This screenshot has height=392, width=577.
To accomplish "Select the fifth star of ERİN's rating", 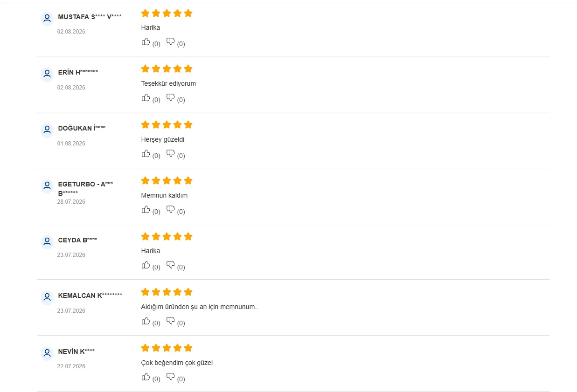I will point(188,69).
